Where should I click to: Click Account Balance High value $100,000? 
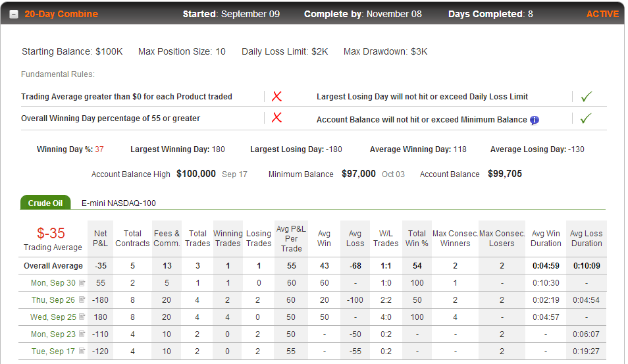(x=196, y=174)
